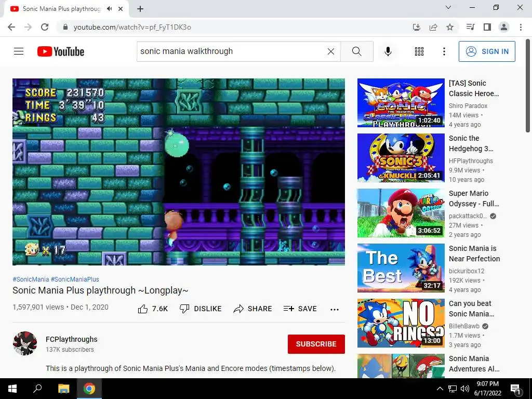Bookmark this page with the star
532x399 pixels.
(x=450, y=27)
